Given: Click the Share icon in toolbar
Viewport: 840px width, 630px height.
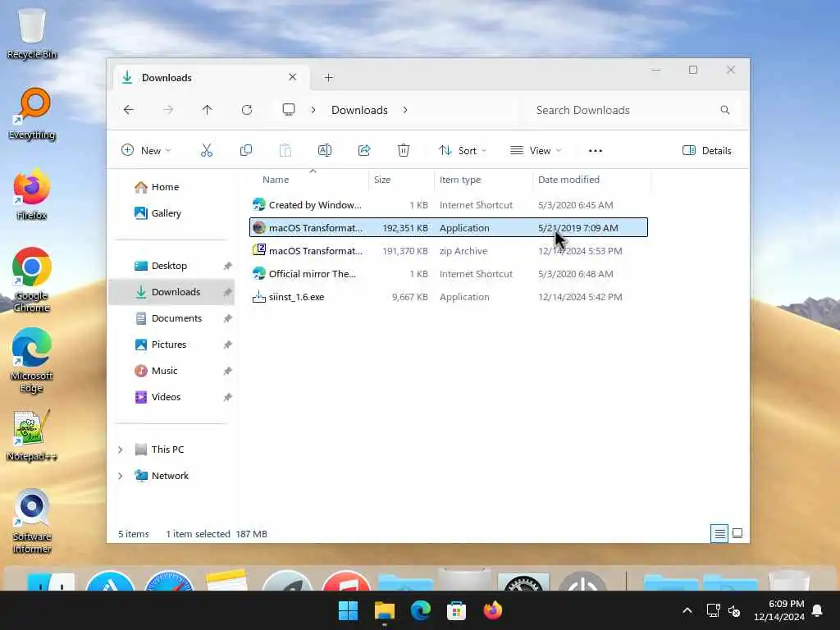Looking at the screenshot, I should (x=364, y=151).
